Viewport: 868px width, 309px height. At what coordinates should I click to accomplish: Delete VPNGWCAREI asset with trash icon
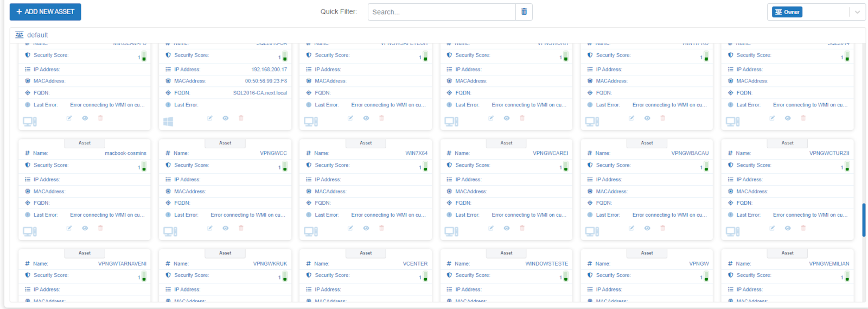[522, 228]
